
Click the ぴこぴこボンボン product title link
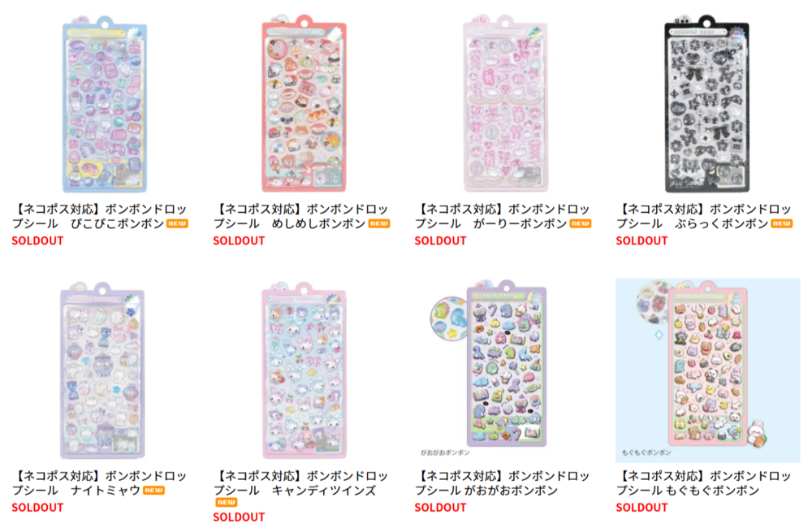(x=99, y=216)
